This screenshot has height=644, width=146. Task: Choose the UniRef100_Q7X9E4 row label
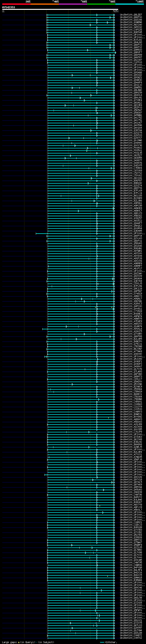pos(131,100)
